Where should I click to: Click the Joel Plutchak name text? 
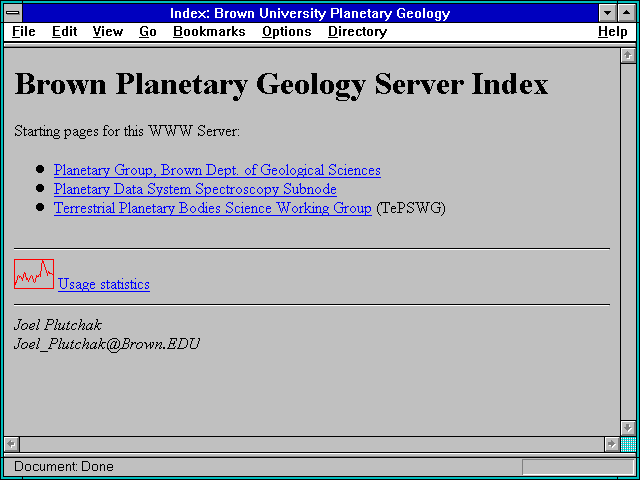pos(58,325)
